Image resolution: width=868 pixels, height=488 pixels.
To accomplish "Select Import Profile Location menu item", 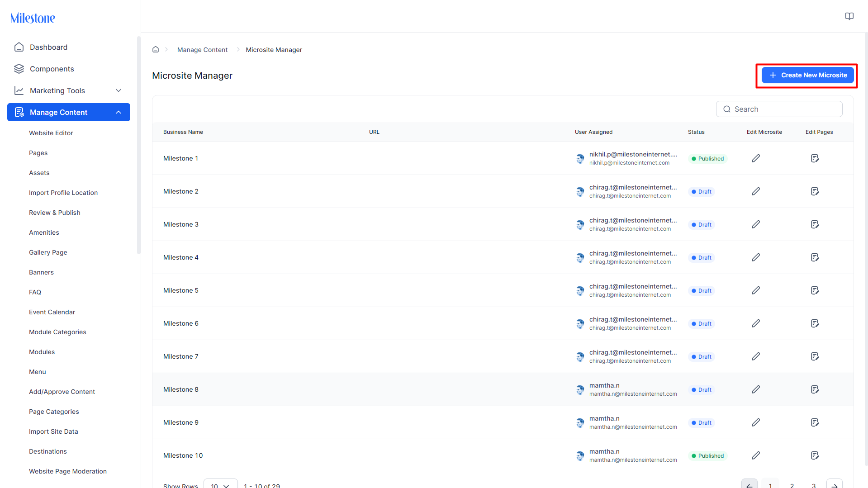I will (x=63, y=193).
